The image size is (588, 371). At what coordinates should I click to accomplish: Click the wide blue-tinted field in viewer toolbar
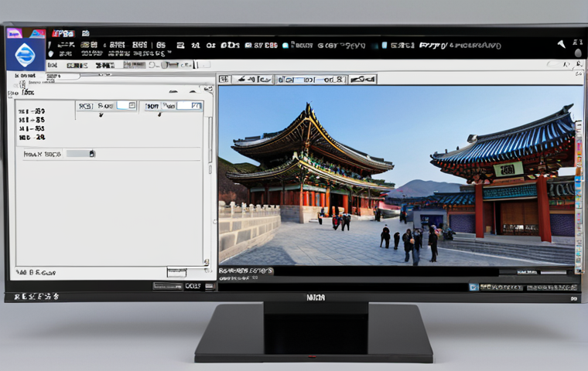(x=310, y=80)
